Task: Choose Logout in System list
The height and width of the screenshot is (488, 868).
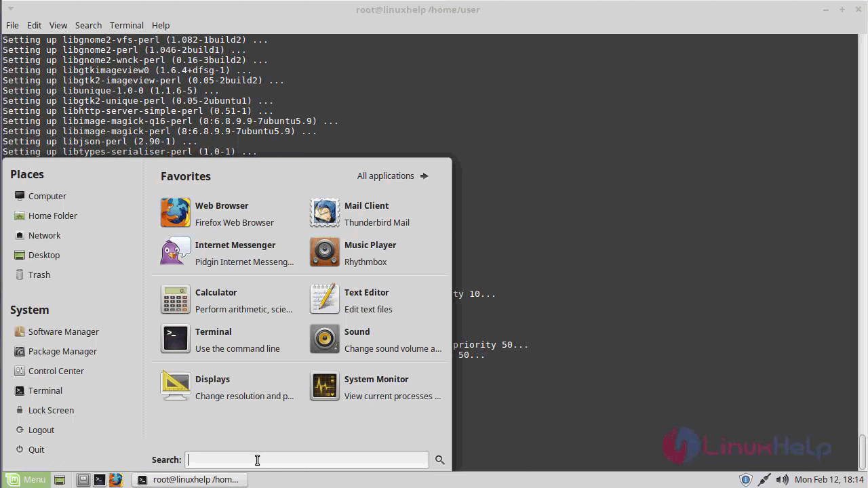Action: tap(34, 430)
